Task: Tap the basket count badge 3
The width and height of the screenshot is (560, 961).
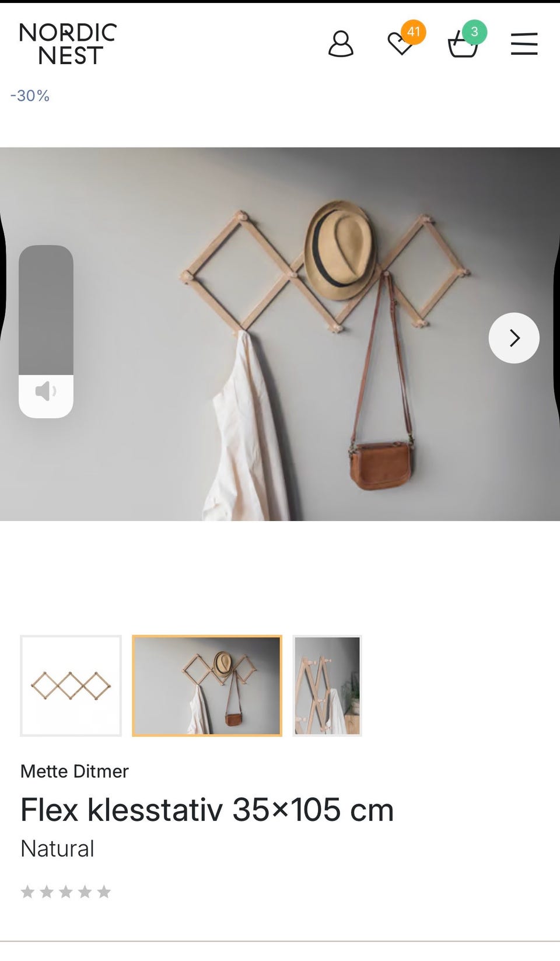Action: (474, 32)
